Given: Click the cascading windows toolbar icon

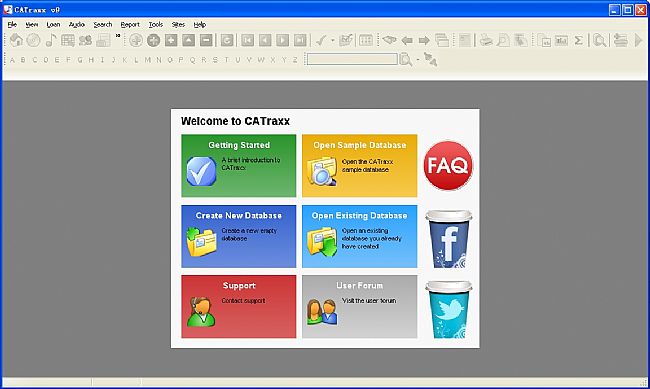Looking at the screenshot, I should 442,40.
